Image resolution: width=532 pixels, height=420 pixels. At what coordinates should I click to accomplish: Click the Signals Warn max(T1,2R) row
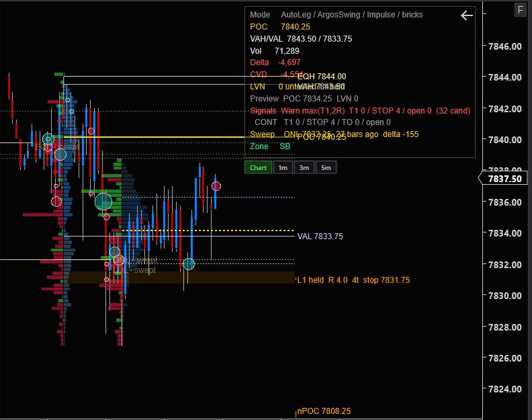coord(360,111)
